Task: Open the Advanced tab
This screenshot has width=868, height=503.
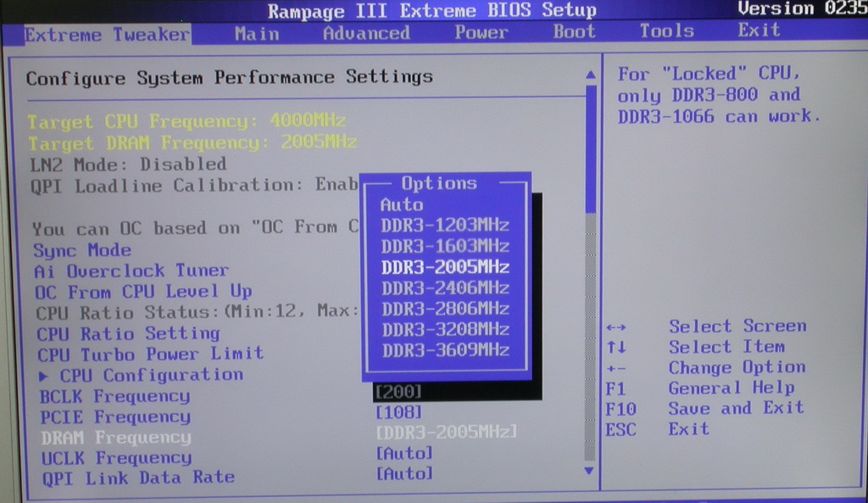Action: coord(366,33)
